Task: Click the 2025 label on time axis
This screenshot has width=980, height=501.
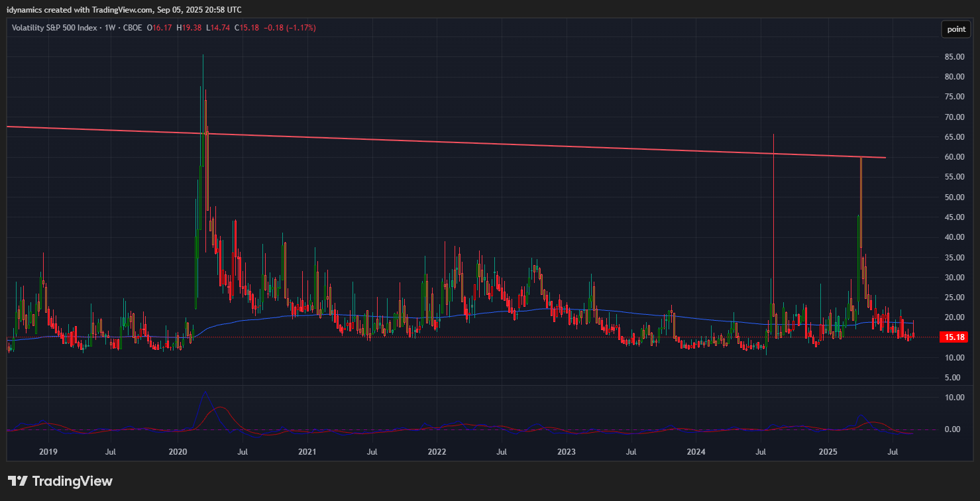Action: 828,452
